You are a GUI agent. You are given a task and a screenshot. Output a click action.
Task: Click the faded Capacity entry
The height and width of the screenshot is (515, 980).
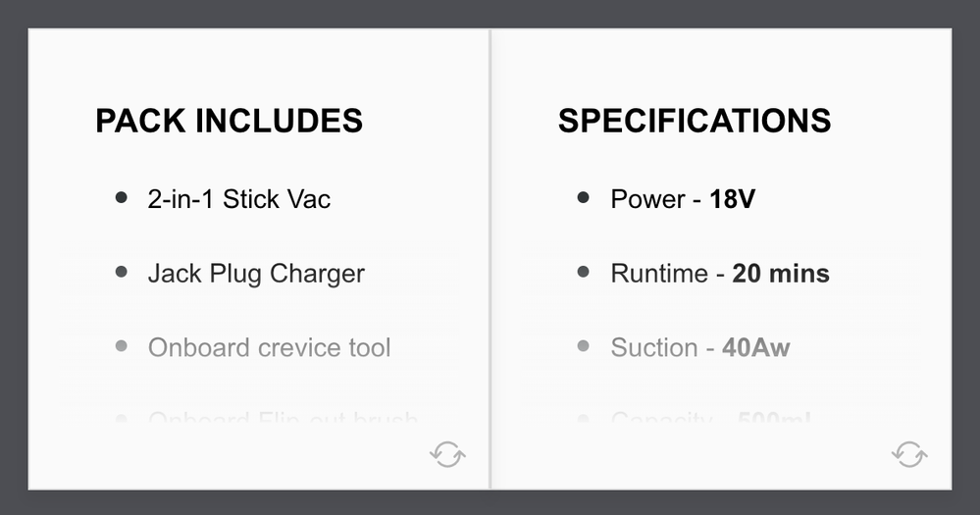[x=710, y=420]
